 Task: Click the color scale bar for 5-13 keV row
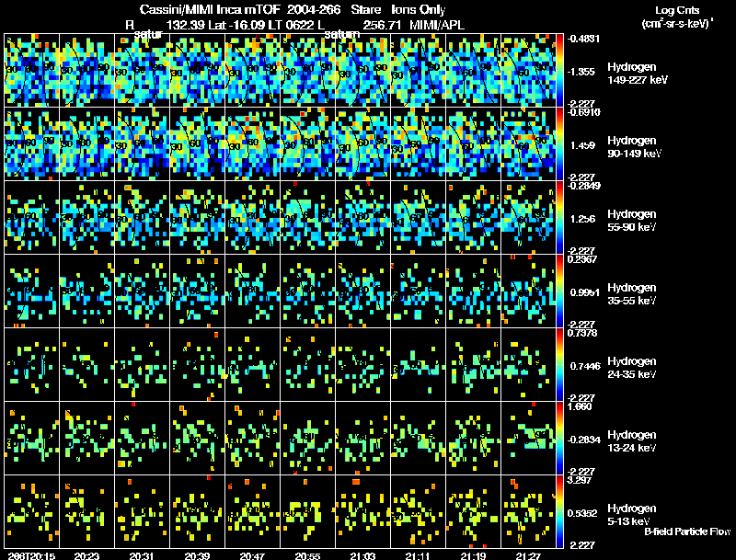coord(559,512)
